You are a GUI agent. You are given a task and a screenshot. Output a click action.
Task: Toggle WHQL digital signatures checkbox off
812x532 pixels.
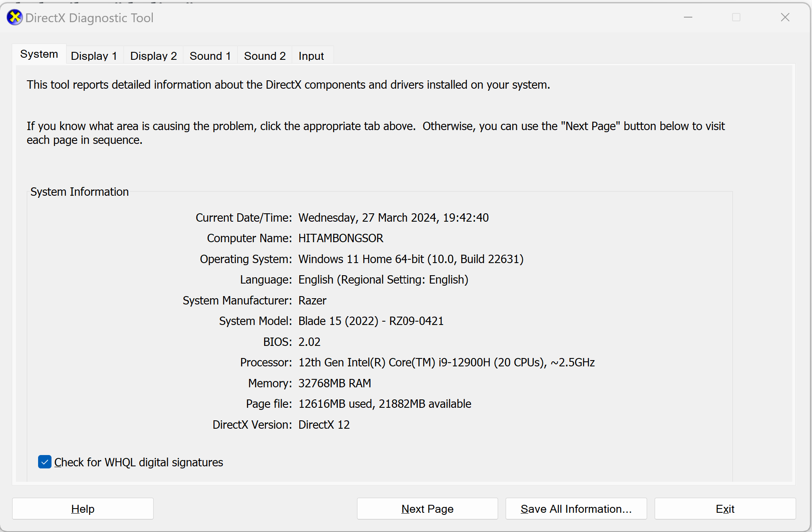tap(44, 462)
